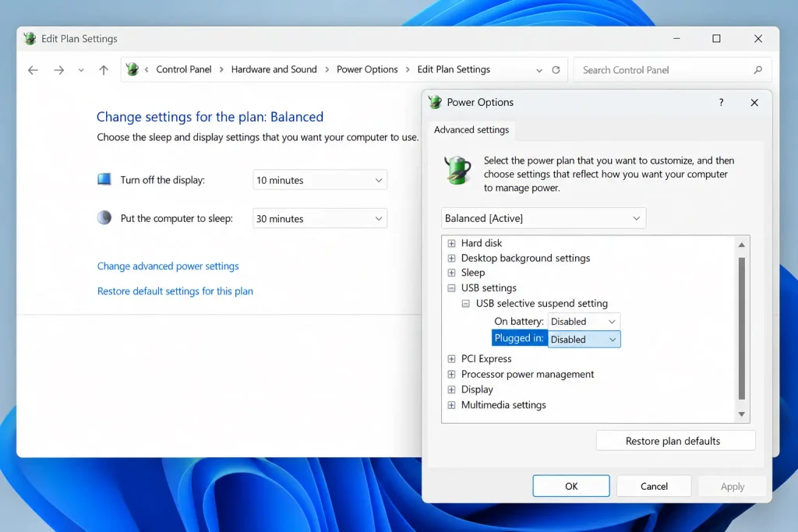Expand the Sleep node
The image size is (798, 532).
(x=451, y=273)
